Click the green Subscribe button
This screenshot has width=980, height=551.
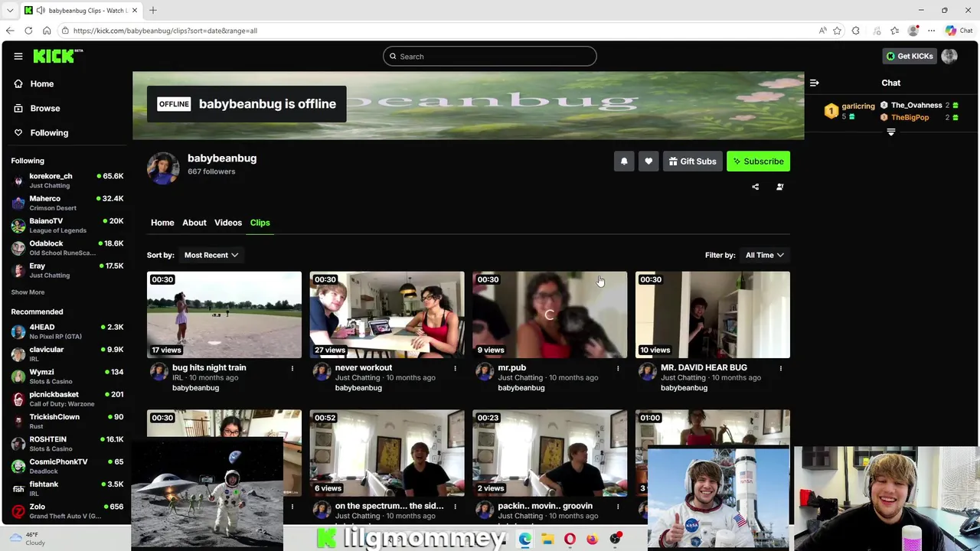[758, 161]
